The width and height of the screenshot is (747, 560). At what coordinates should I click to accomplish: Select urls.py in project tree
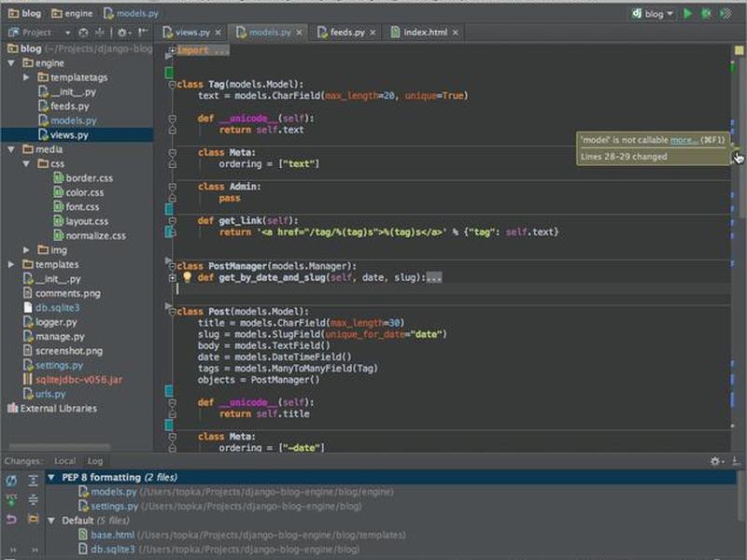(x=44, y=394)
